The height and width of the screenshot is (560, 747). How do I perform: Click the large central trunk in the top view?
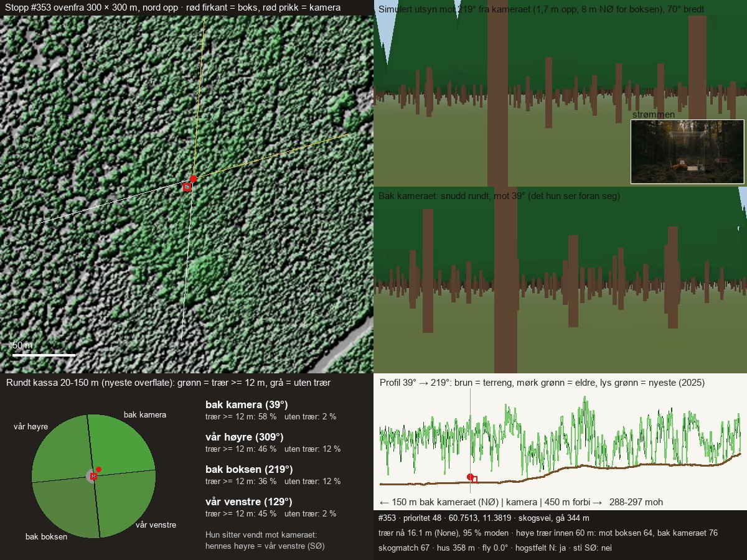(497, 100)
